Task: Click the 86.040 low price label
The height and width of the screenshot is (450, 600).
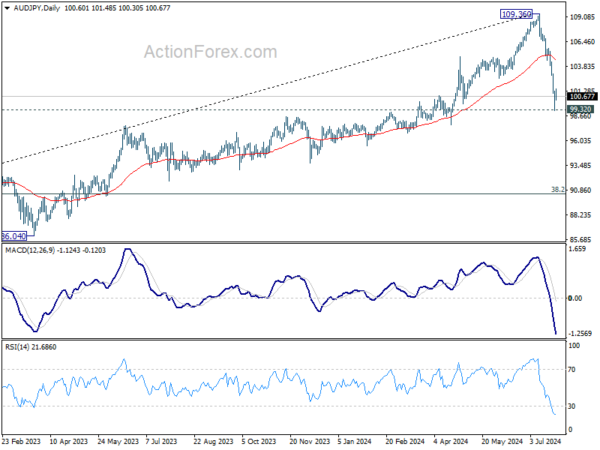Action: [14, 236]
